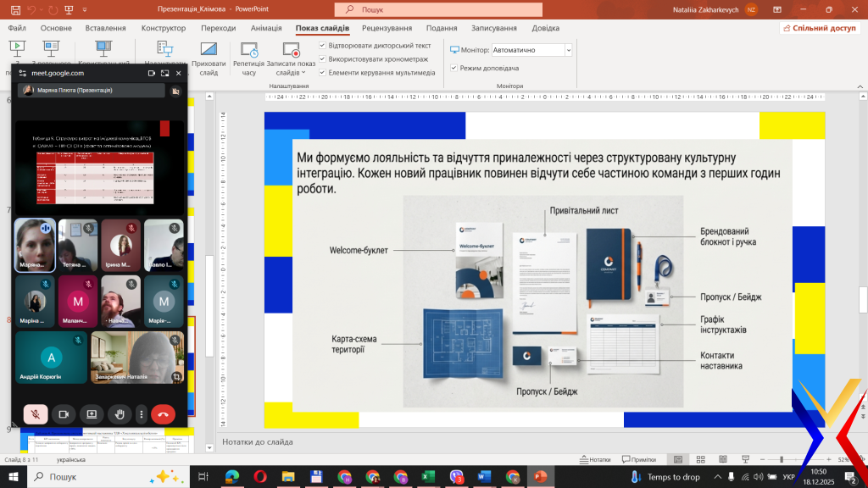This screenshot has width=868, height=488.
Task: Uncheck Відтворювати дикторський текст
Action: (323, 46)
